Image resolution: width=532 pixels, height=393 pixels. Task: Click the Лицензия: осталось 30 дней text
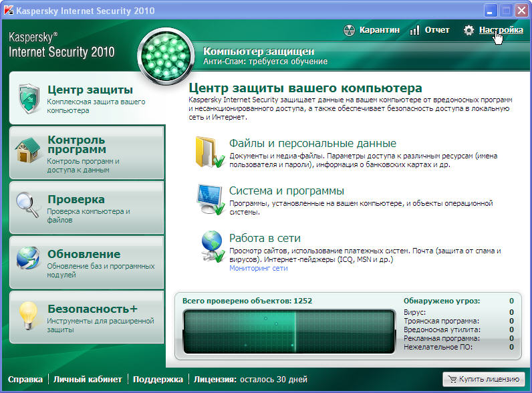pyautogui.click(x=251, y=379)
